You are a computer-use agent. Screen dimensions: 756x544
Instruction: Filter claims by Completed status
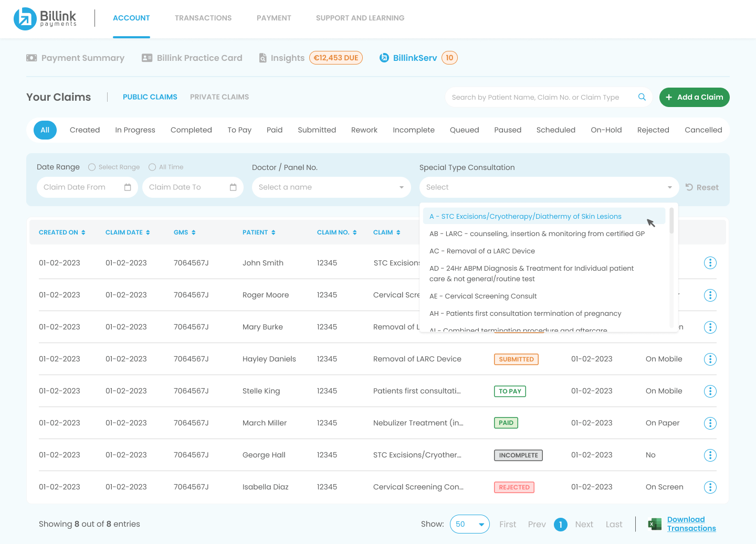click(191, 130)
